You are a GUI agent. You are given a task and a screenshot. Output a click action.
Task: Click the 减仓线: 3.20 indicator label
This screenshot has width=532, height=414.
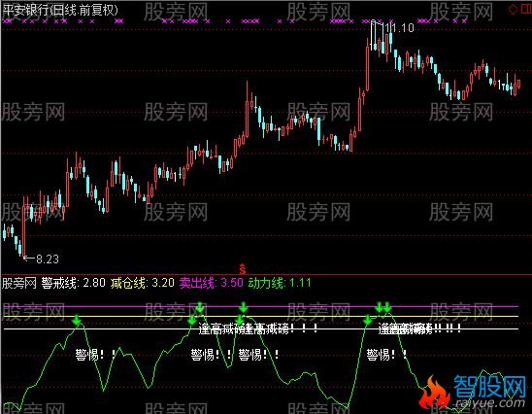143,283
